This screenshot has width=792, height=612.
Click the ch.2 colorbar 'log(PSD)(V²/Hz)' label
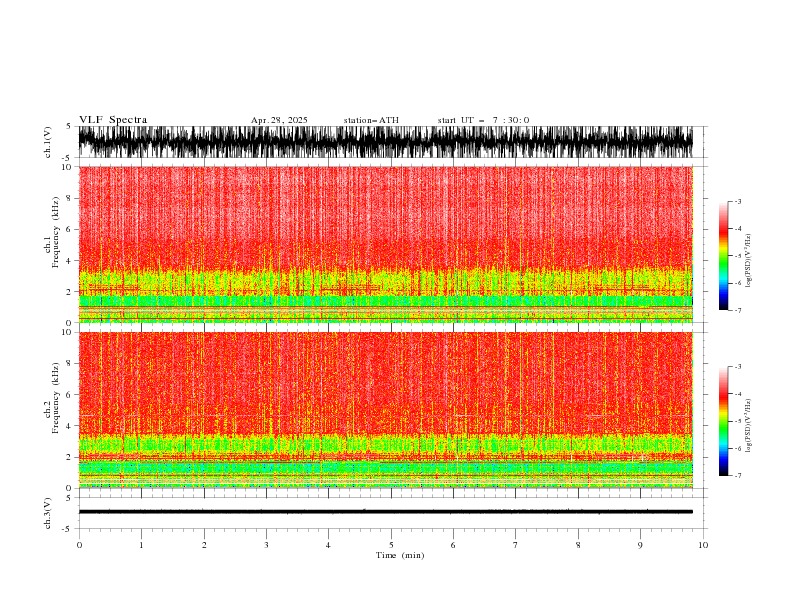click(x=749, y=426)
